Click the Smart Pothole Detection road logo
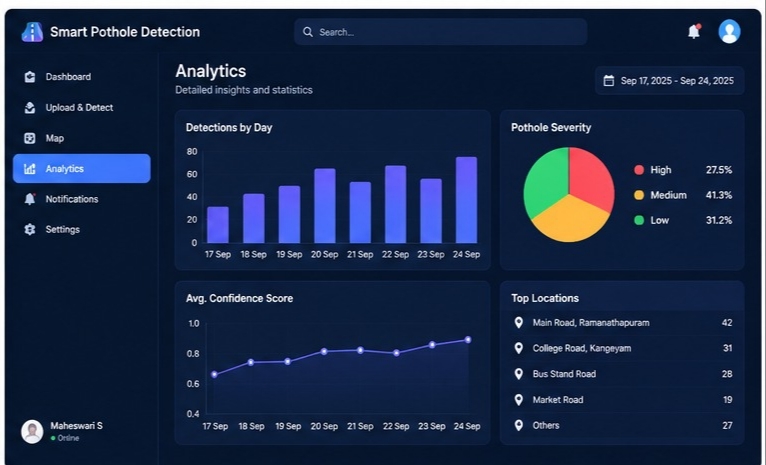 click(x=32, y=32)
